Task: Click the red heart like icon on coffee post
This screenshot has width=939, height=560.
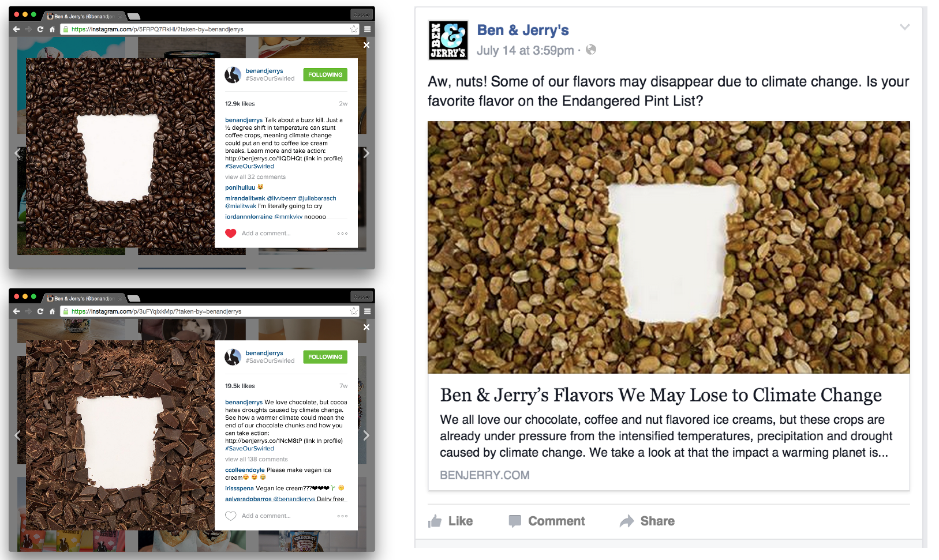Action: (231, 234)
